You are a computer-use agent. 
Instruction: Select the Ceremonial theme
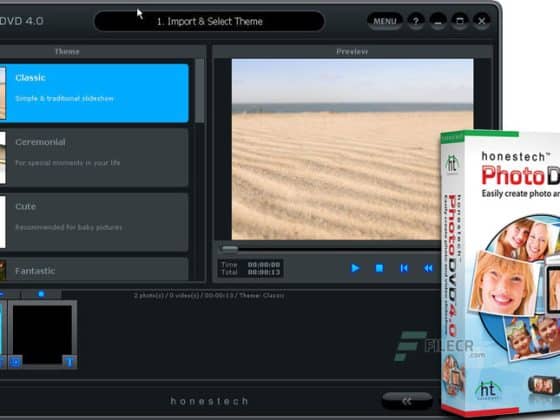pyautogui.click(x=94, y=158)
